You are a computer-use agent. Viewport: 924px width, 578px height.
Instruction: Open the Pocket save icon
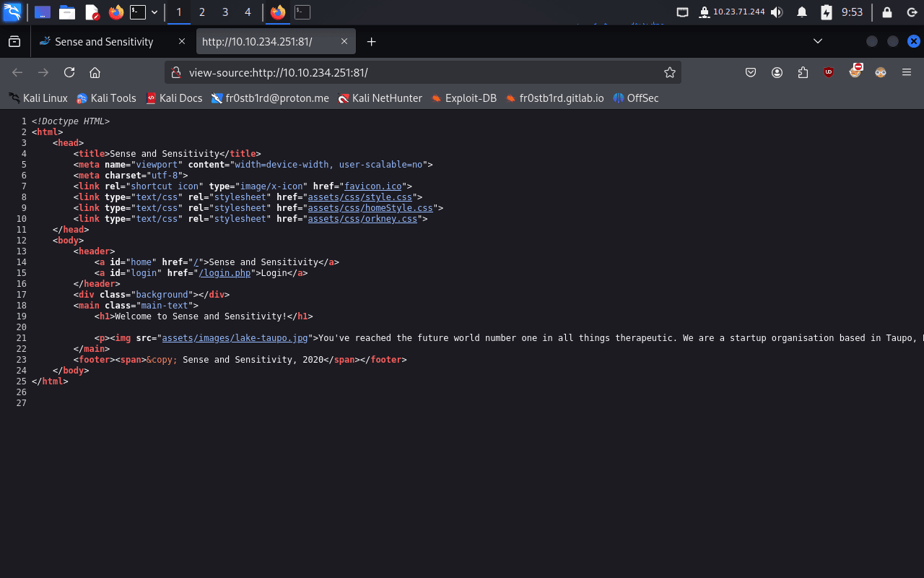(751, 72)
